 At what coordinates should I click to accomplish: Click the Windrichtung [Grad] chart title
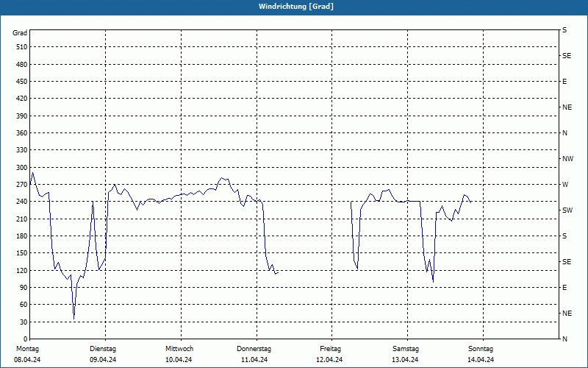pos(296,7)
